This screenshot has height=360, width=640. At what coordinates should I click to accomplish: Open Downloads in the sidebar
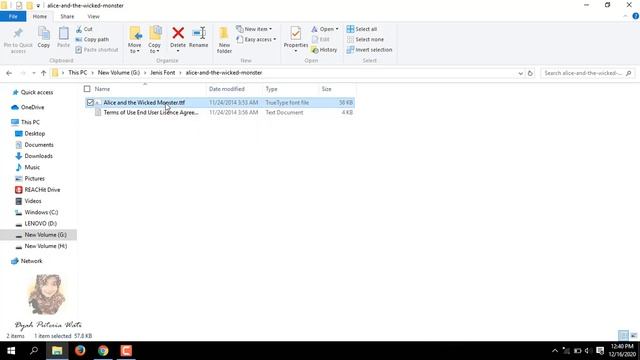38,156
